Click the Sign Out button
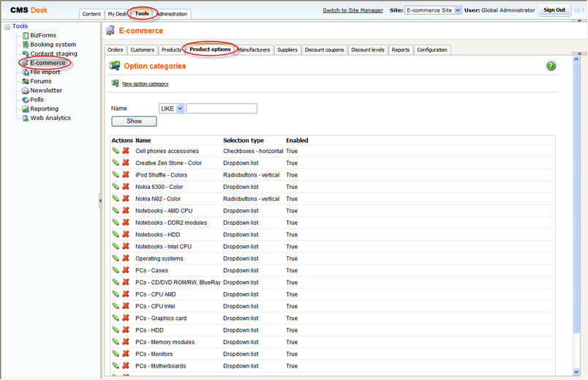Screen dimensions: 588x380 pos(554,10)
